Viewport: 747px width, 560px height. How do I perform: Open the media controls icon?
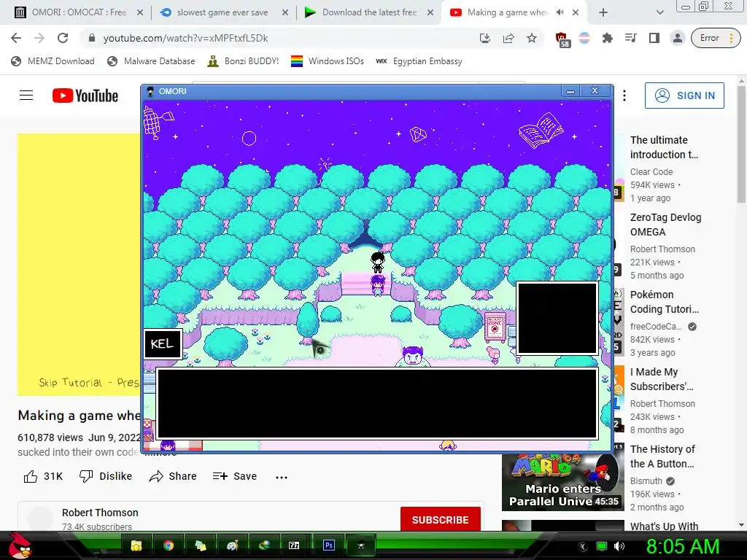631,38
